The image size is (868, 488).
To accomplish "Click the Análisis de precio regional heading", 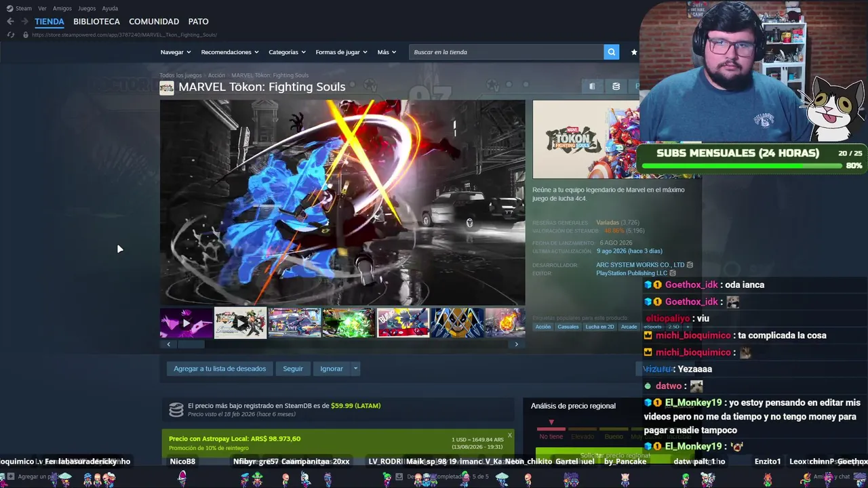I will point(573,406).
